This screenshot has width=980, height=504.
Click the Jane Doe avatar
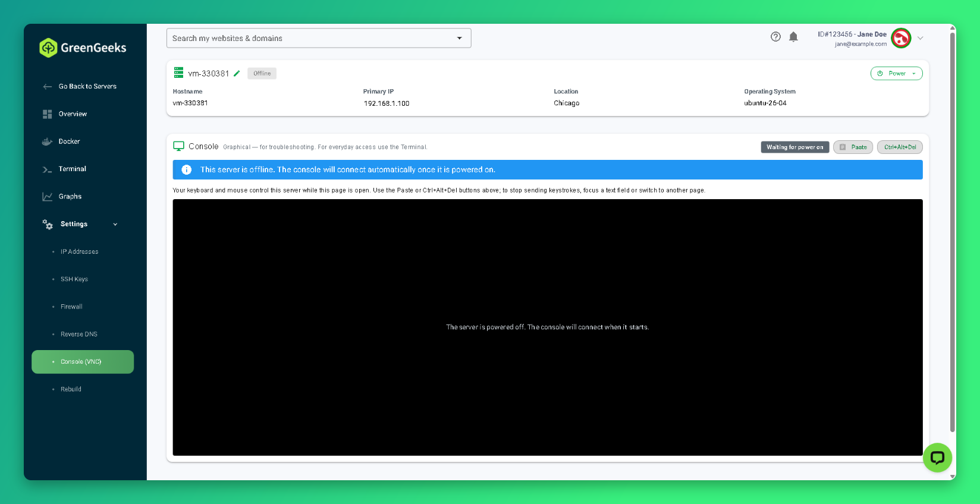tap(901, 38)
